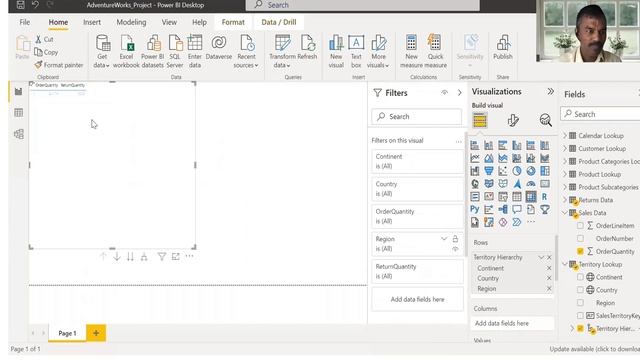This screenshot has width=640, height=360.
Task: Collapse the Territory Lookup table
Action: pos(565,264)
